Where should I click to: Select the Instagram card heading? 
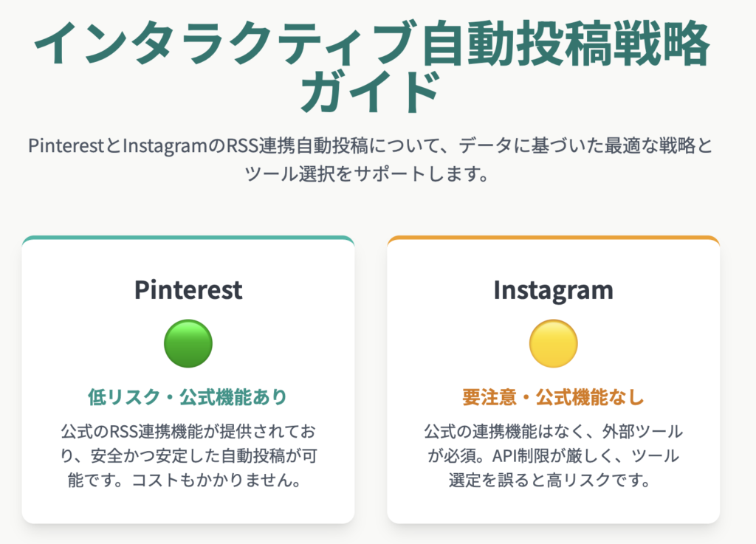click(554, 291)
